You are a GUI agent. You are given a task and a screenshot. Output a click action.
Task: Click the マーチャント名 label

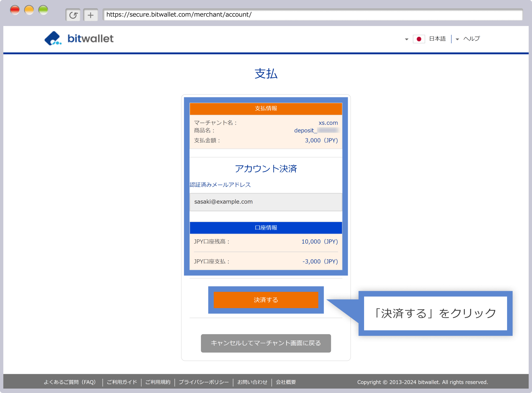pyautogui.click(x=215, y=123)
